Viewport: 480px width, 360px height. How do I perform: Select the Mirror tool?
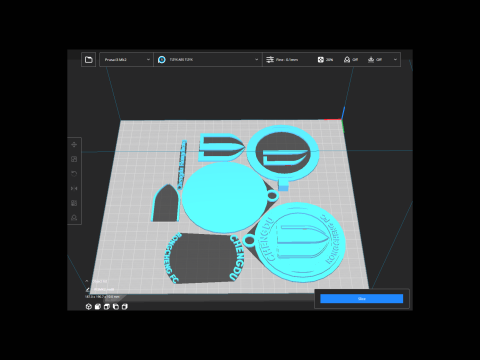[74, 189]
